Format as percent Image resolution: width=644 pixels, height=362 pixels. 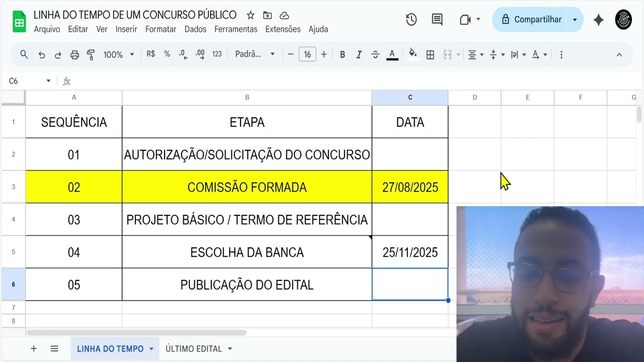coord(167,54)
